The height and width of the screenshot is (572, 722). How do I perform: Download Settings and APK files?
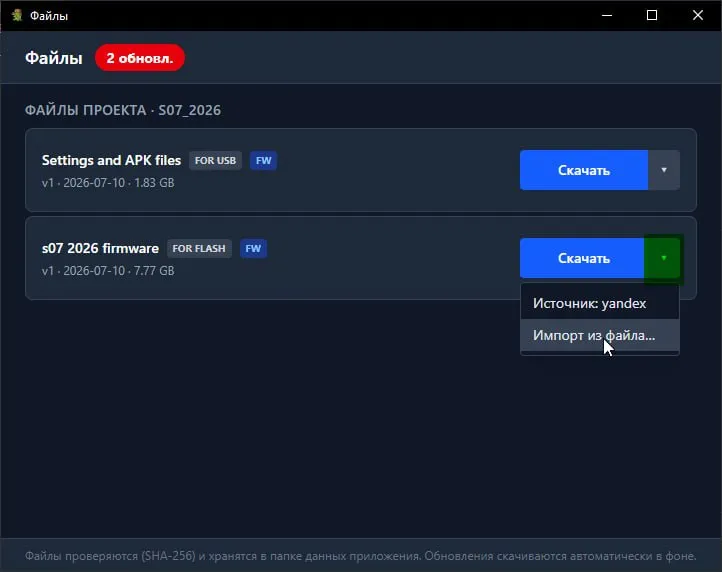click(584, 170)
